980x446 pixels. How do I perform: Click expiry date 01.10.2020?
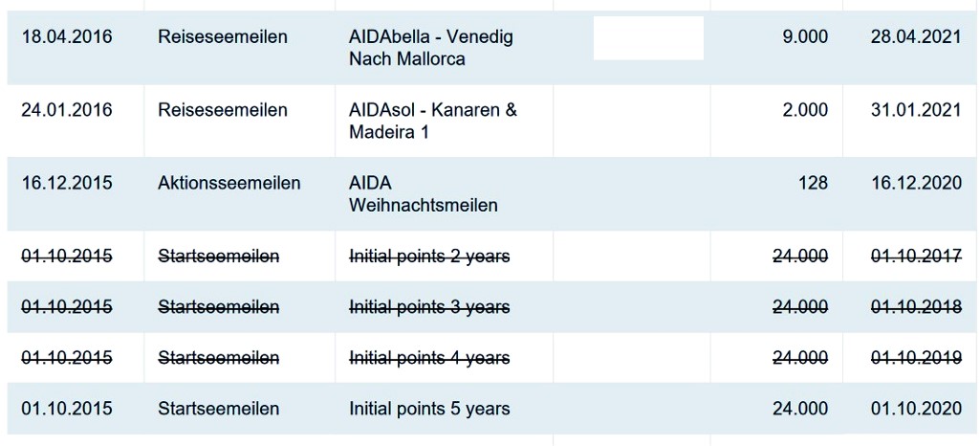[916, 409]
